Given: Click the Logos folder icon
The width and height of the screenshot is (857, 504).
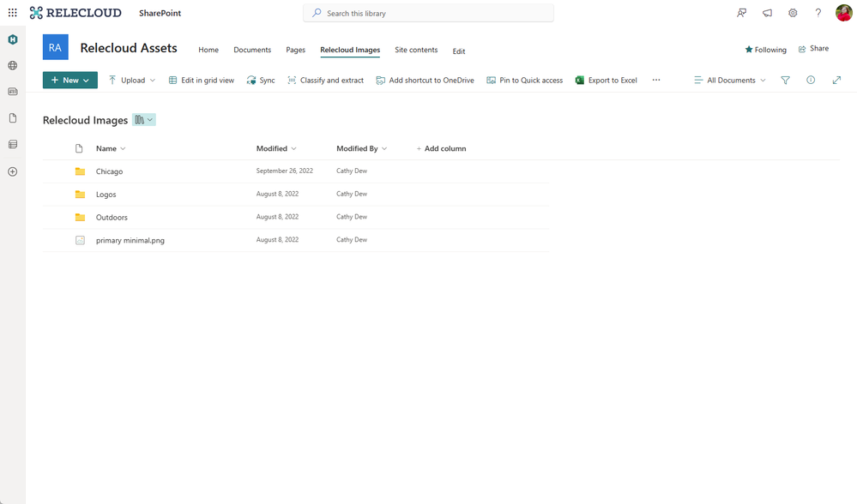Looking at the screenshot, I should pos(80,195).
